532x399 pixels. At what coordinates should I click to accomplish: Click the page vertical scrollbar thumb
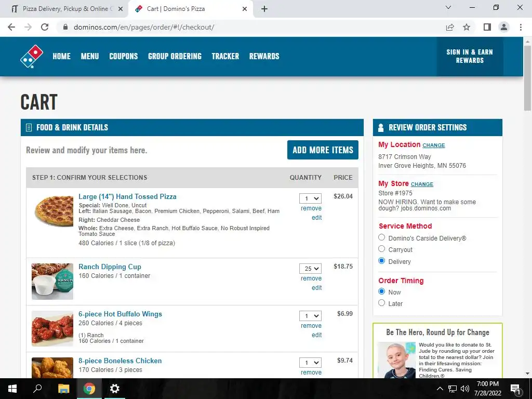point(527,78)
